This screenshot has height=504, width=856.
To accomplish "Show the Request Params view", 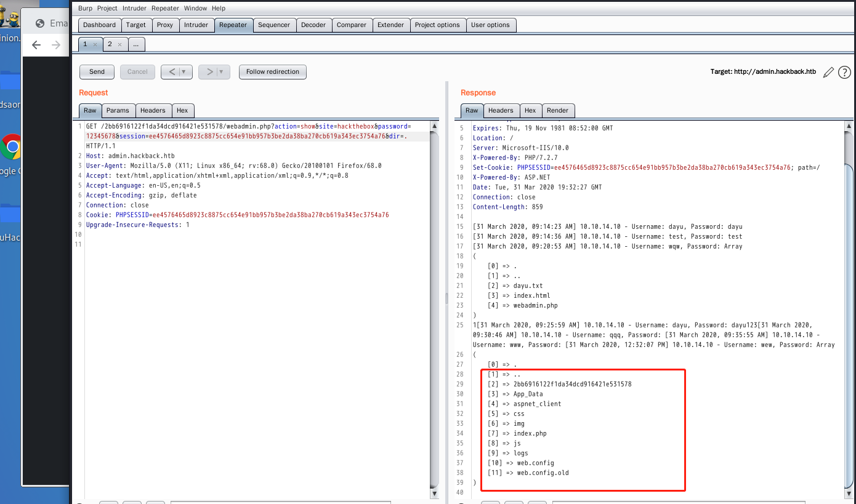I will pyautogui.click(x=118, y=110).
